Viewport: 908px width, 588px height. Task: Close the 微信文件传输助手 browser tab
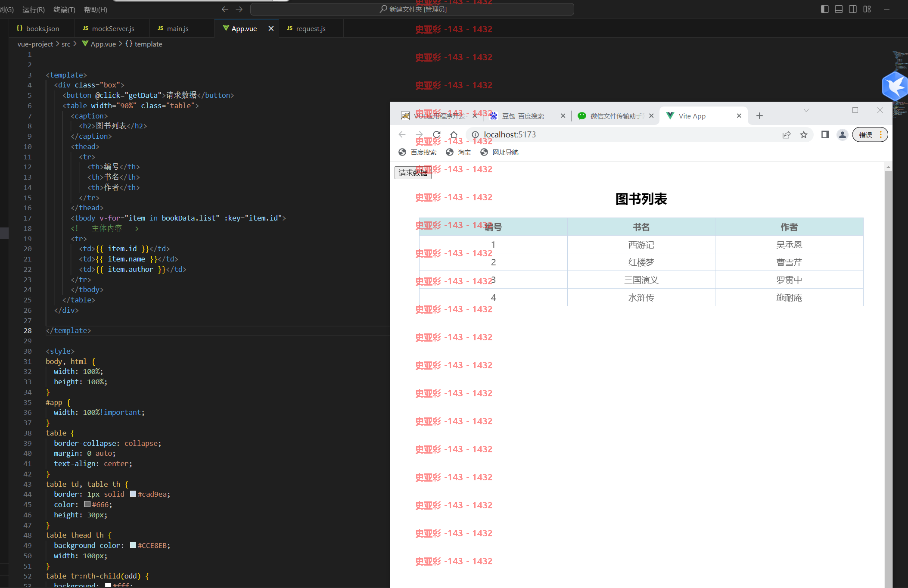click(651, 116)
